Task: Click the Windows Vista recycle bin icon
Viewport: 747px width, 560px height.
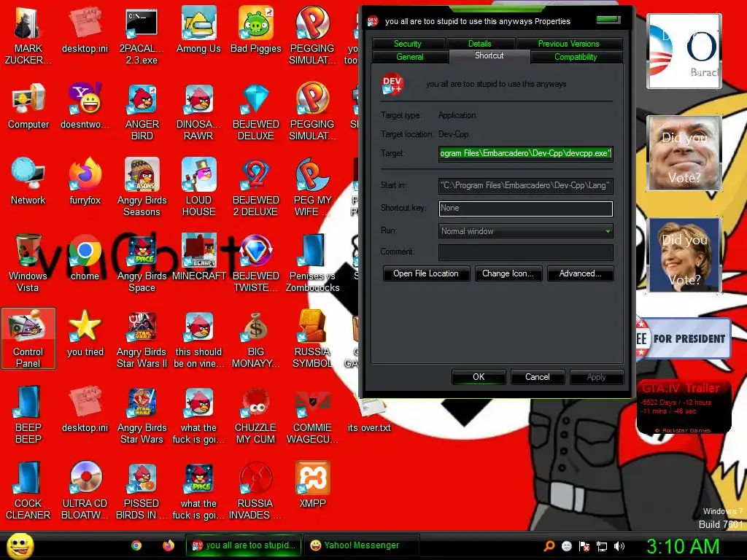Action: click(28, 262)
